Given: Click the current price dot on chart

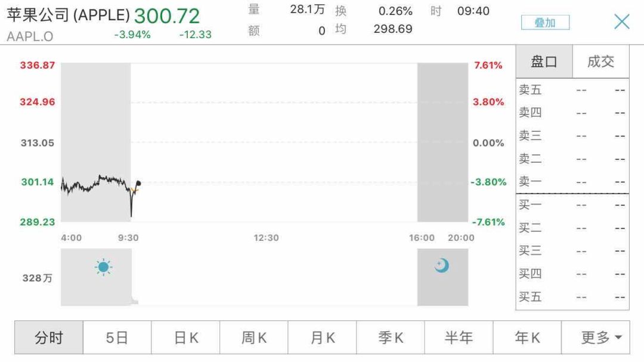Looking at the screenshot, I should 138,183.
